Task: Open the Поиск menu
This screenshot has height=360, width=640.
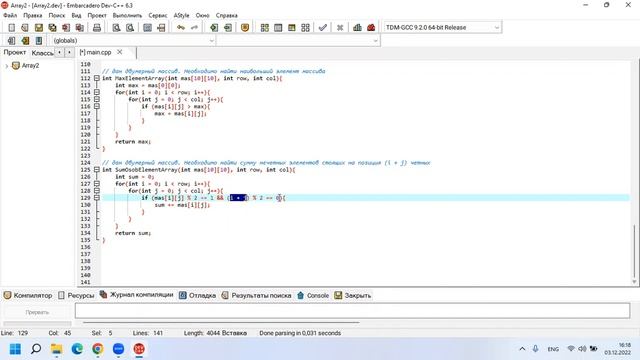Action: 57,15
